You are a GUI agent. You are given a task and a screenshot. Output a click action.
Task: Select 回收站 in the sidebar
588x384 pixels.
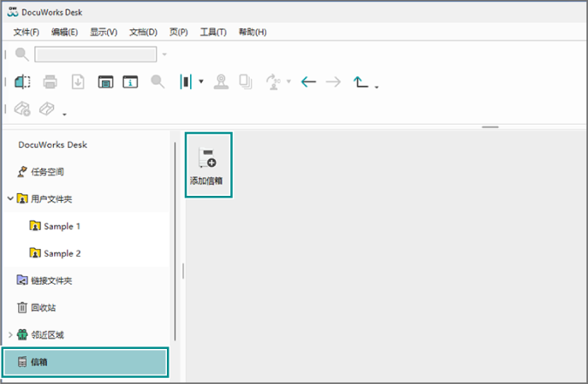(43, 308)
